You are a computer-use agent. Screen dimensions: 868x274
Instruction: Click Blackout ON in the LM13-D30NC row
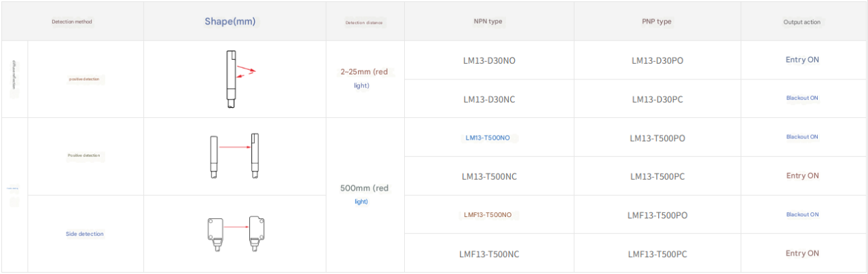(x=802, y=98)
